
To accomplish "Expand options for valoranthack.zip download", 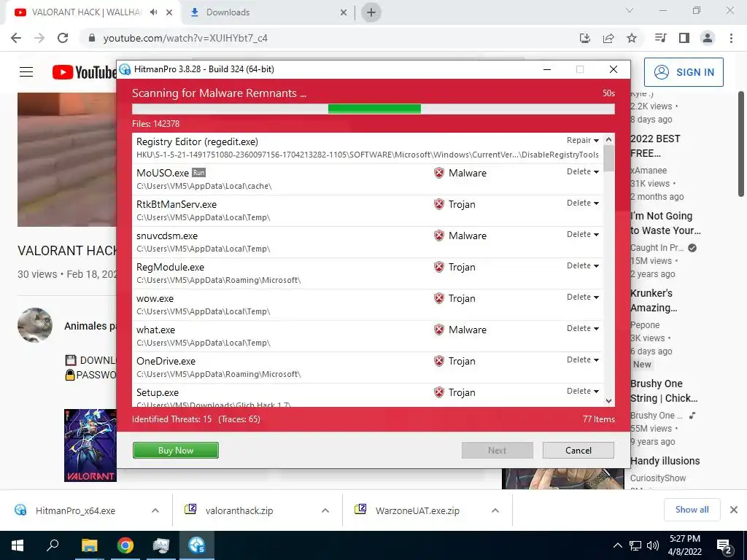I will click(x=325, y=510).
